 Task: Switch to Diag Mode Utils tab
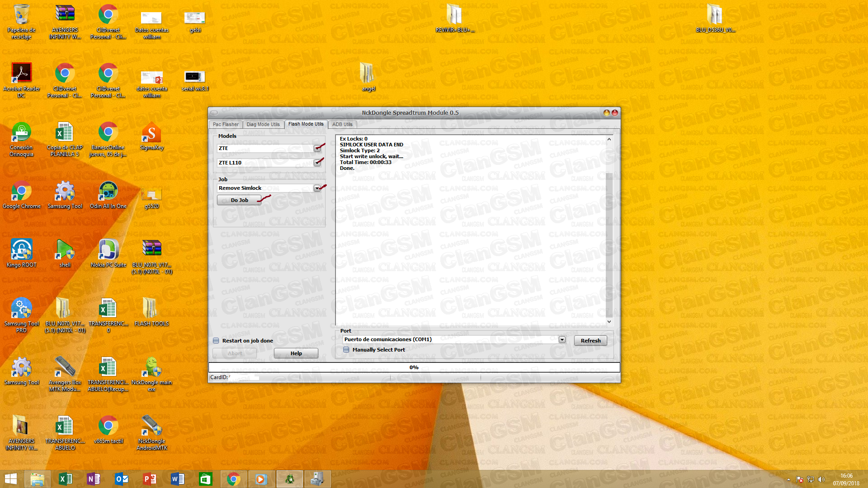click(263, 124)
